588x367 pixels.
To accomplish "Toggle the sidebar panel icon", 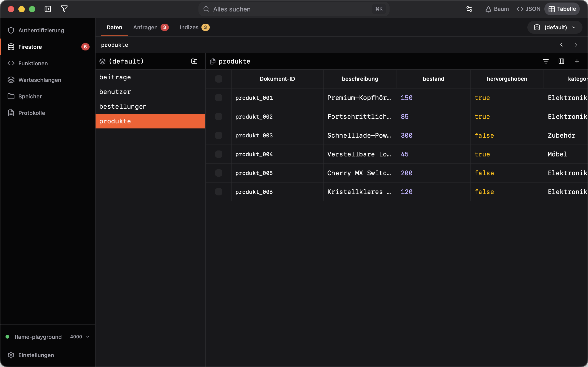I will [48, 9].
